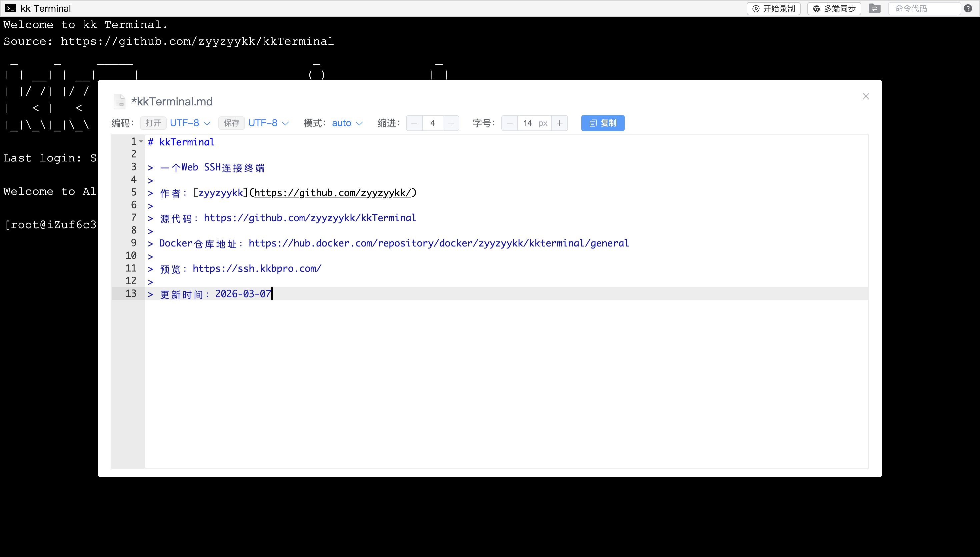The width and height of the screenshot is (980, 557).
Task: Click line number 5 in gutter
Action: tap(134, 192)
